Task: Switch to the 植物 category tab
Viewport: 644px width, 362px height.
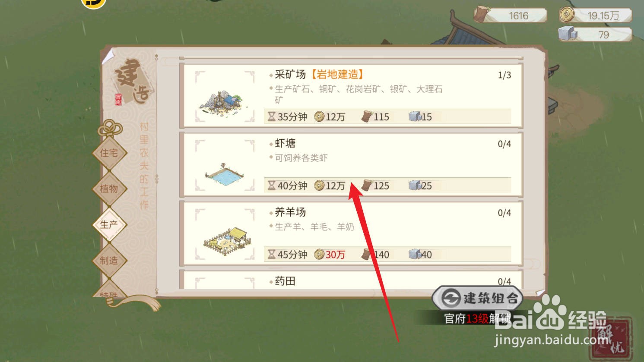Action: [109, 189]
